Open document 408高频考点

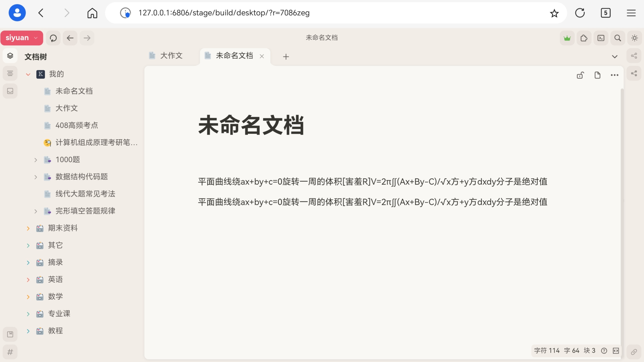77,125
